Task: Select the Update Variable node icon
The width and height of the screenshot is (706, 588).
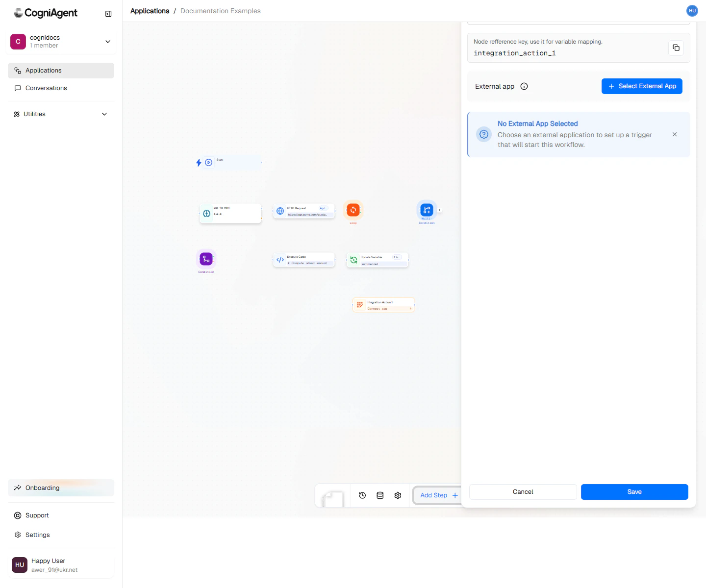Action: [353, 260]
